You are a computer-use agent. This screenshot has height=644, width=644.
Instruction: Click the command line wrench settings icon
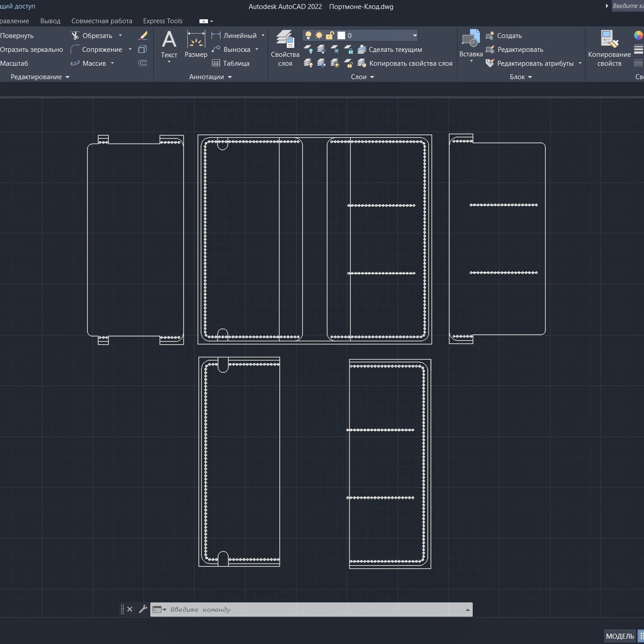[x=143, y=609]
